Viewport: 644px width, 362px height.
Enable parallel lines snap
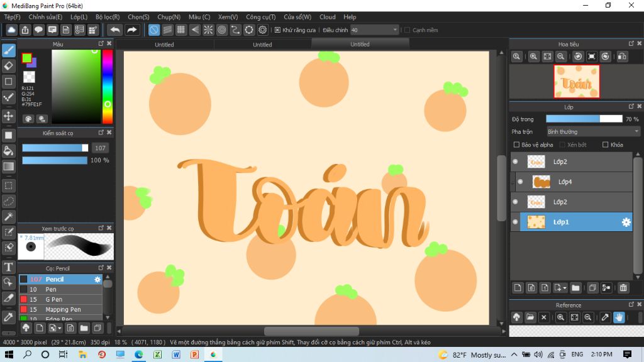click(x=167, y=30)
